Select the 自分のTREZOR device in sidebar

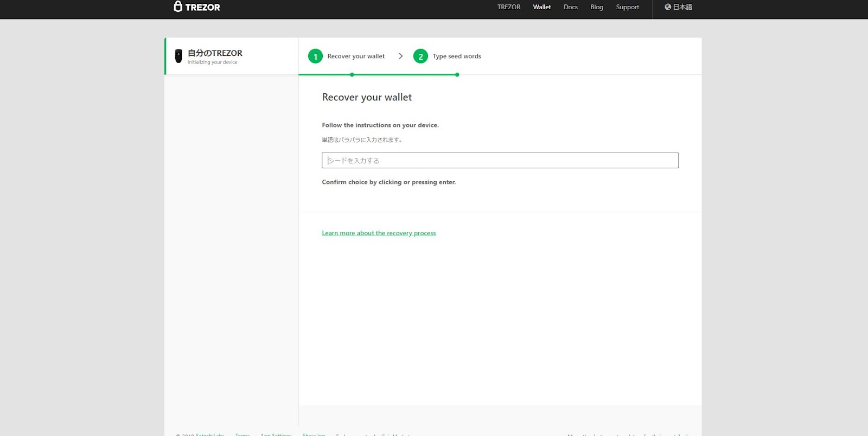(232, 56)
